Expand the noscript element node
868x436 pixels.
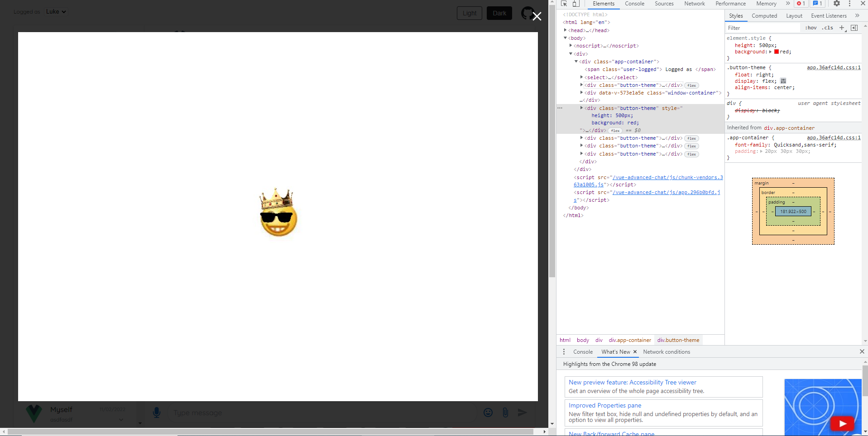tap(571, 46)
